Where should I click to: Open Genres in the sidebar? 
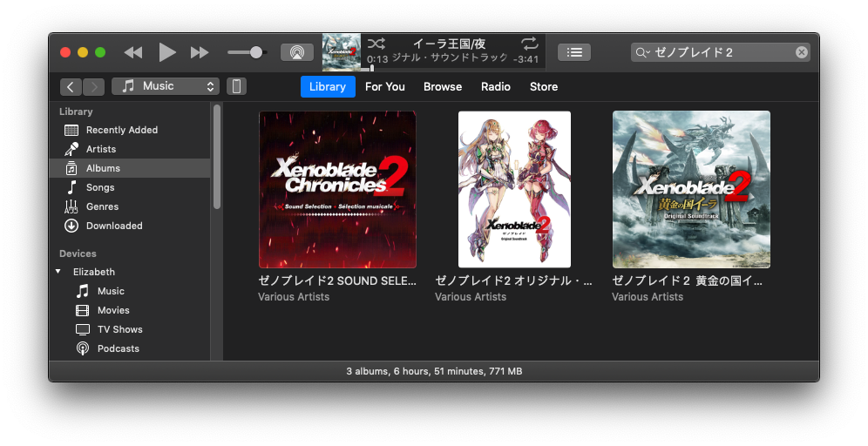[x=102, y=206]
